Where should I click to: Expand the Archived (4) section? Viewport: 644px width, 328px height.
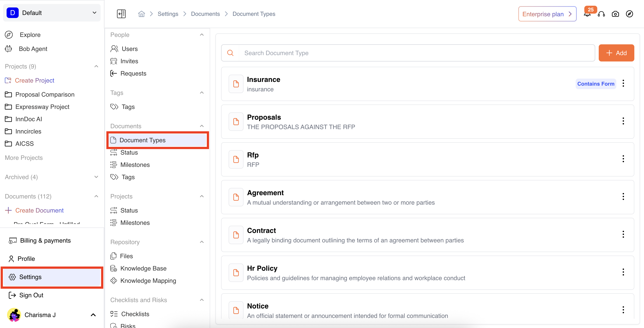[x=96, y=177]
